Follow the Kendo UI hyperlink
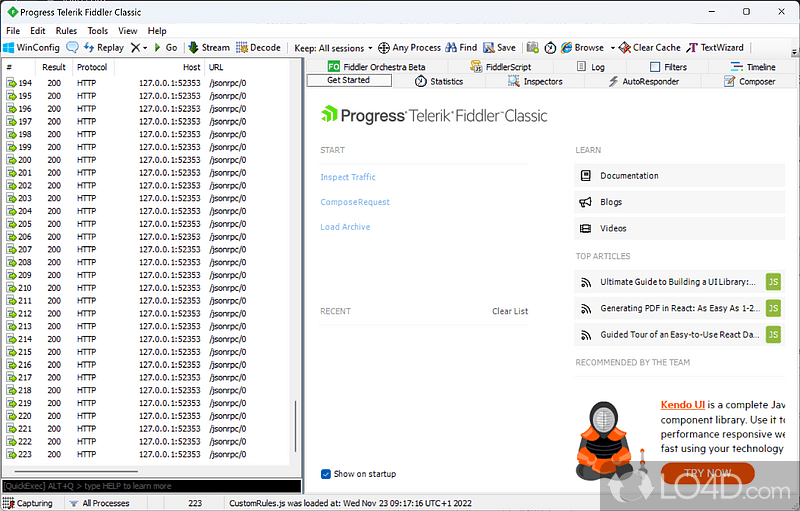 [683, 404]
